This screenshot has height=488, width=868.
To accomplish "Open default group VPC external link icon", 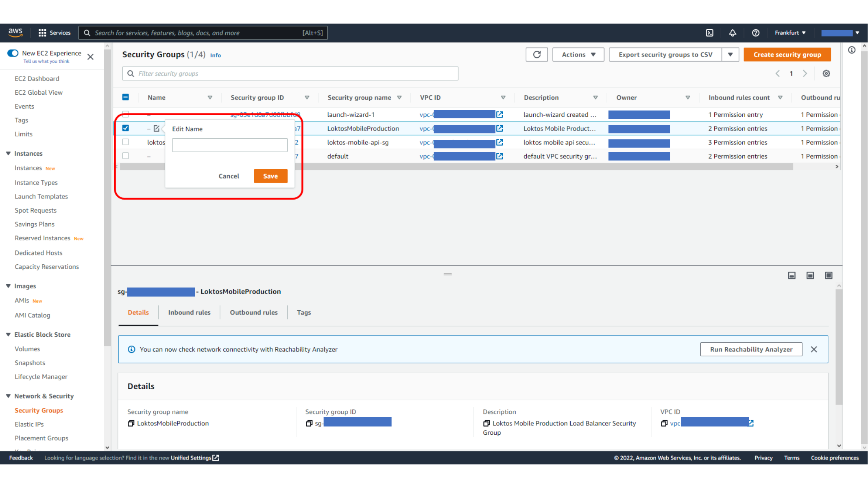I will click(499, 156).
